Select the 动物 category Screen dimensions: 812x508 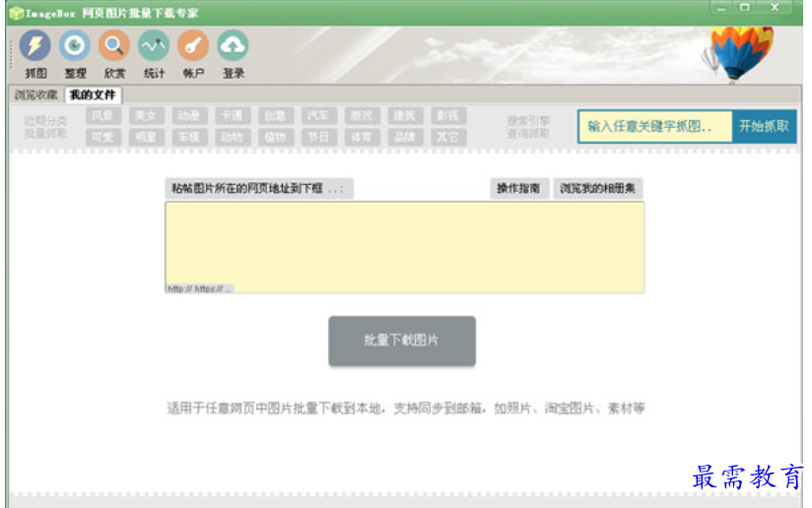point(233,137)
